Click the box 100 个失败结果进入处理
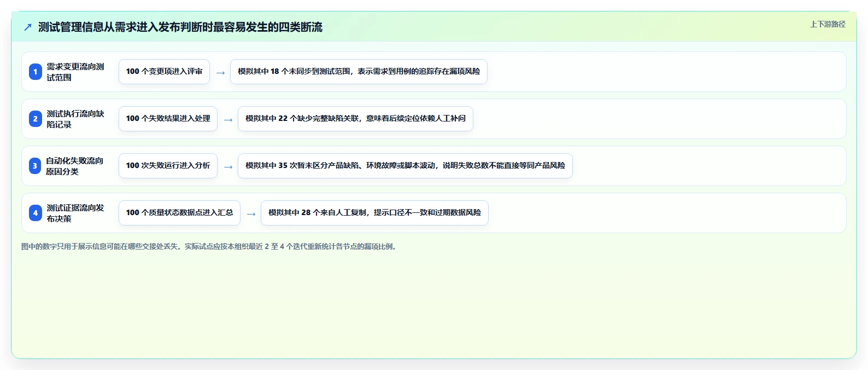Viewport: 868px width, 370px height. (x=168, y=119)
